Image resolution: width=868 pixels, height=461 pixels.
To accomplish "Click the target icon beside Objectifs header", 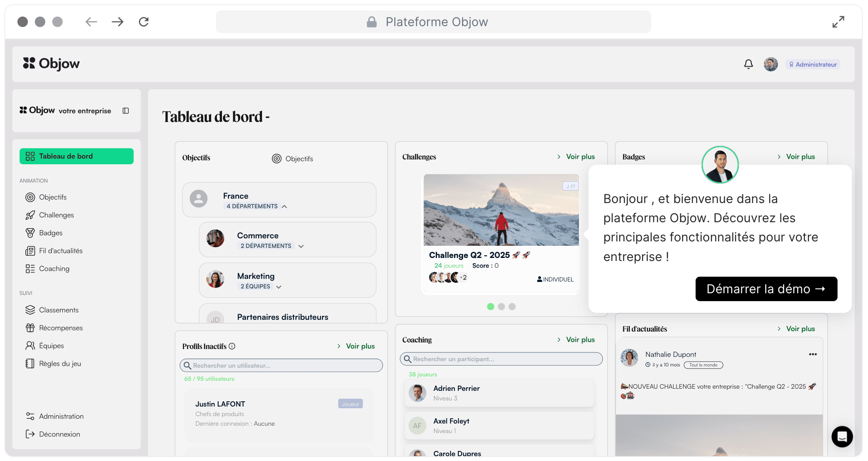I will 276,159.
